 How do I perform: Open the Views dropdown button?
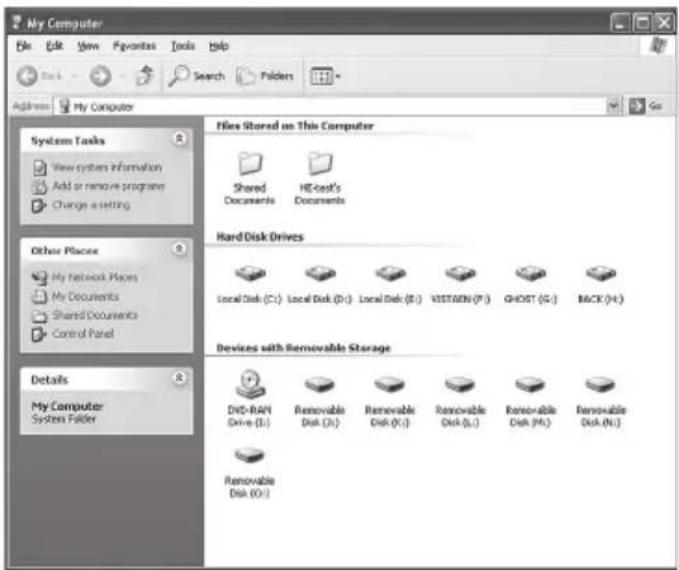325,77
